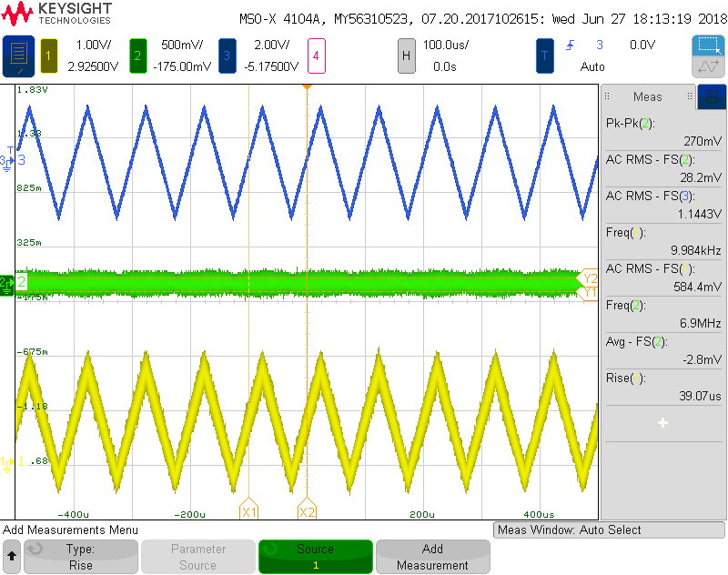The height and width of the screenshot is (575, 728).
Task: Click the trigger level 0.0V value
Action: click(x=642, y=45)
